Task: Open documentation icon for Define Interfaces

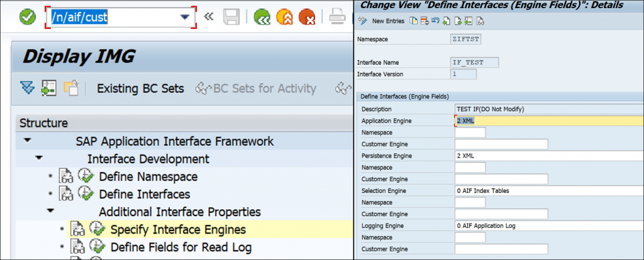Action: tap(66, 193)
